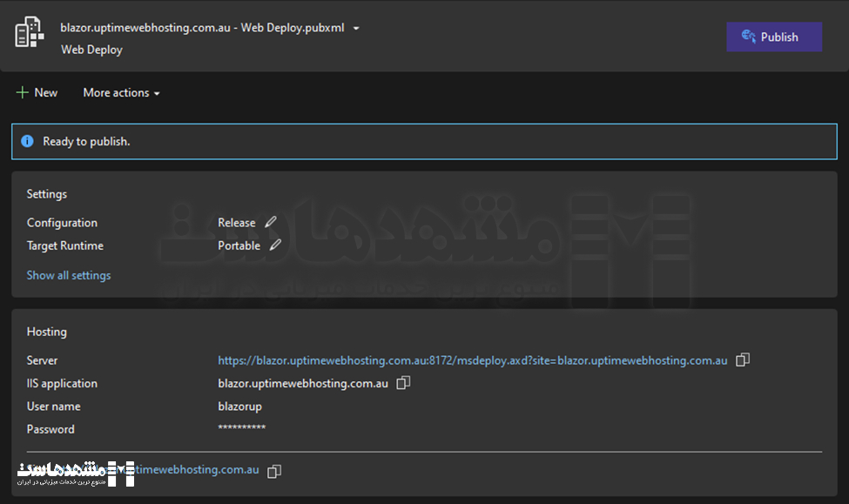Image resolution: width=849 pixels, height=504 pixels.
Task: Copy the IIS application name
Action: tap(403, 383)
